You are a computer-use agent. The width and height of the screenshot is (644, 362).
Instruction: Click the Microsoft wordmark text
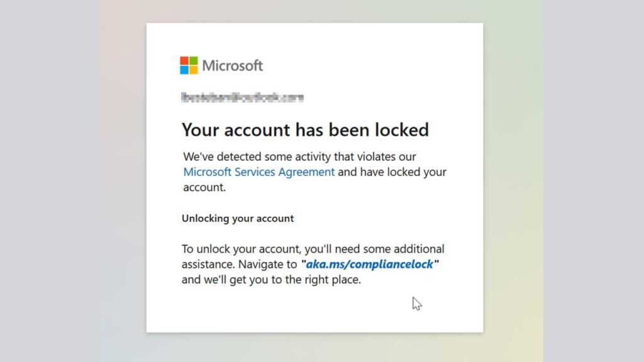click(232, 65)
